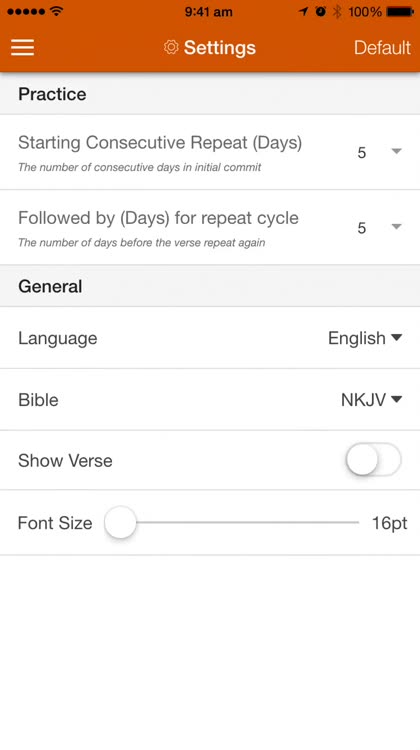Tap the gear icon beside Settings title
Screen dimensions: 420x750
click(171, 47)
